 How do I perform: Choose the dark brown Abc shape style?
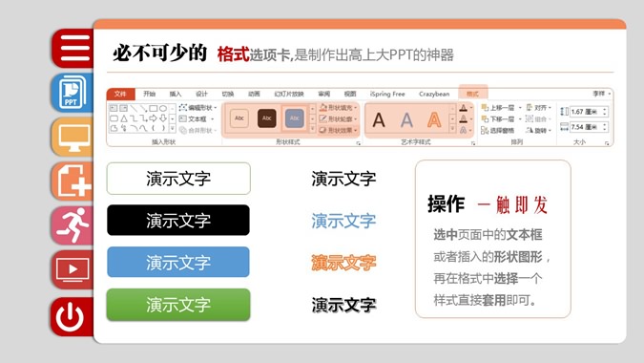pos(266,118)
